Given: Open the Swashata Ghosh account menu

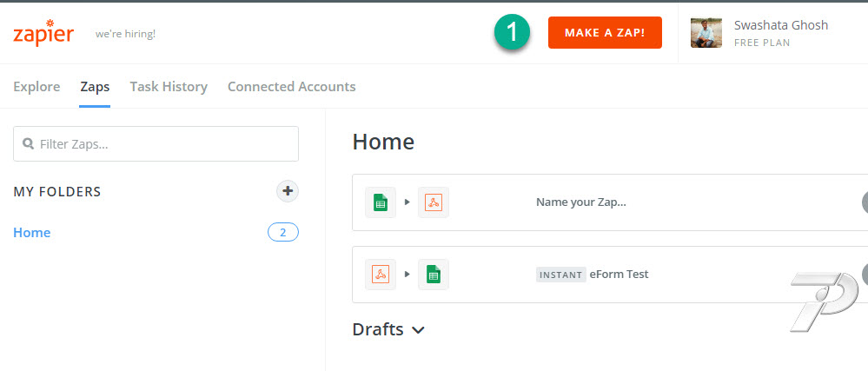Looking at the screenshot, I should 780,33.
